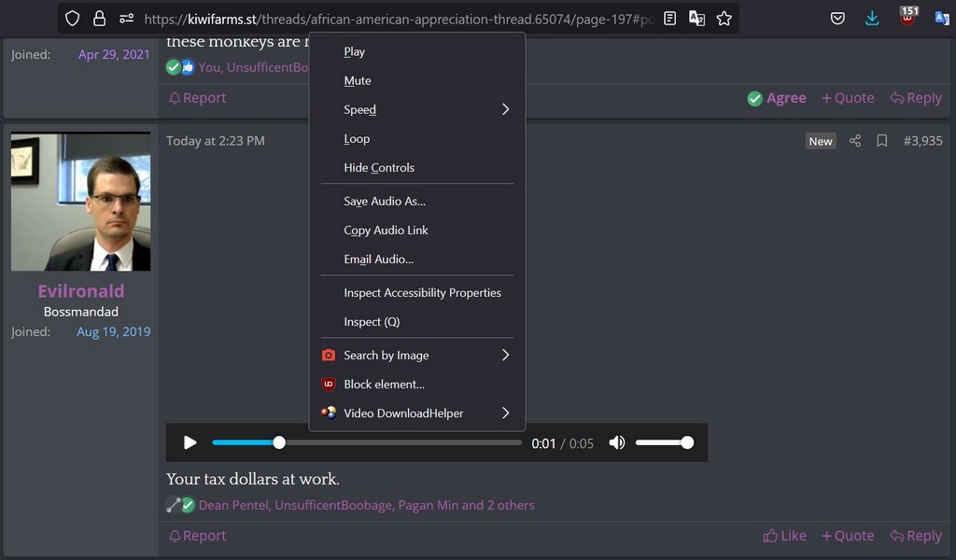Click the audio progress seek bar
956x560 pixels.
pos(367,442)
